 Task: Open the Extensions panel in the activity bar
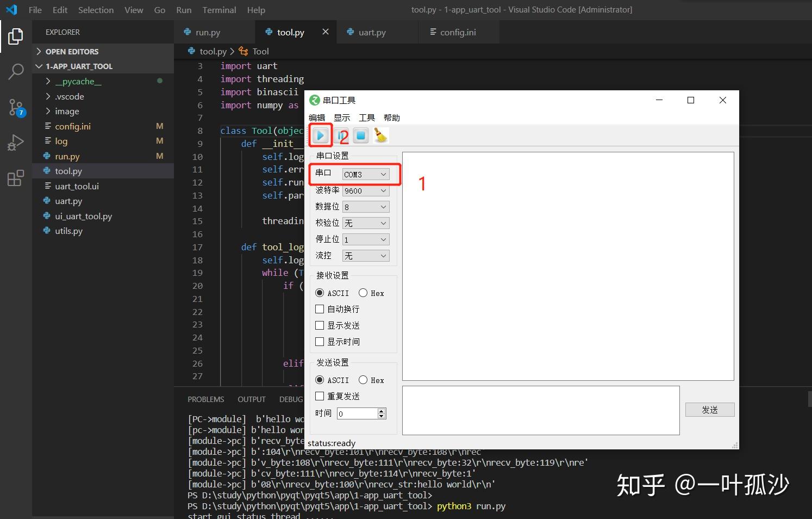pyautogui.click(x=16, y=177)
